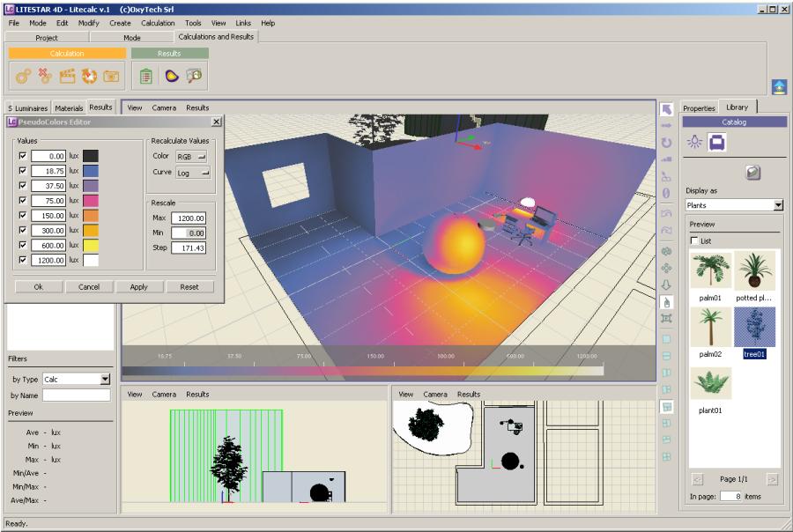Click the Apply button in PseudoColors Editor

[x=139, y=286]
